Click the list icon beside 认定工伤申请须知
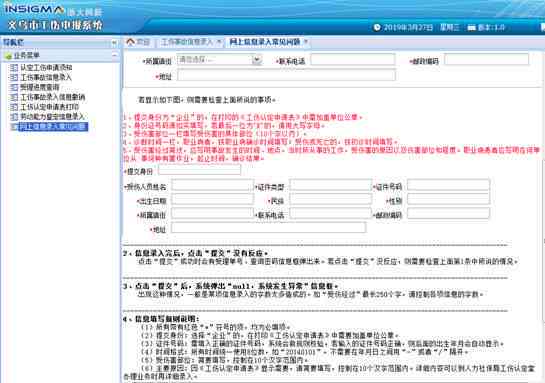Screen dimensions: 545x383 click(x=14, y=67)
